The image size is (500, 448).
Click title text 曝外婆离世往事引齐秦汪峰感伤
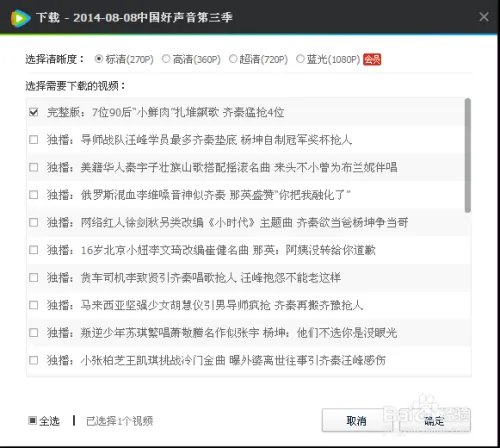pyautogui.click(x=307, y=360)
